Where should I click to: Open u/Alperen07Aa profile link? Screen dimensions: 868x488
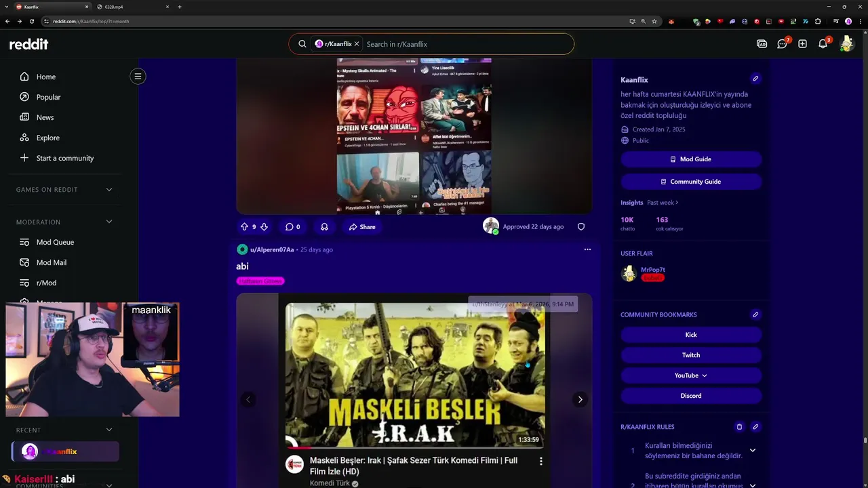272,249
